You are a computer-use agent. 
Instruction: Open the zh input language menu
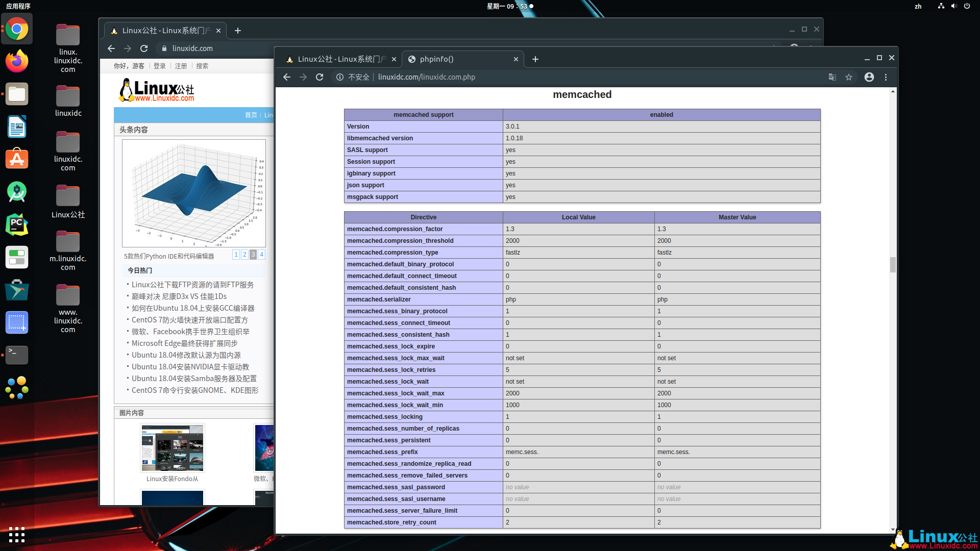coord(918,6)
